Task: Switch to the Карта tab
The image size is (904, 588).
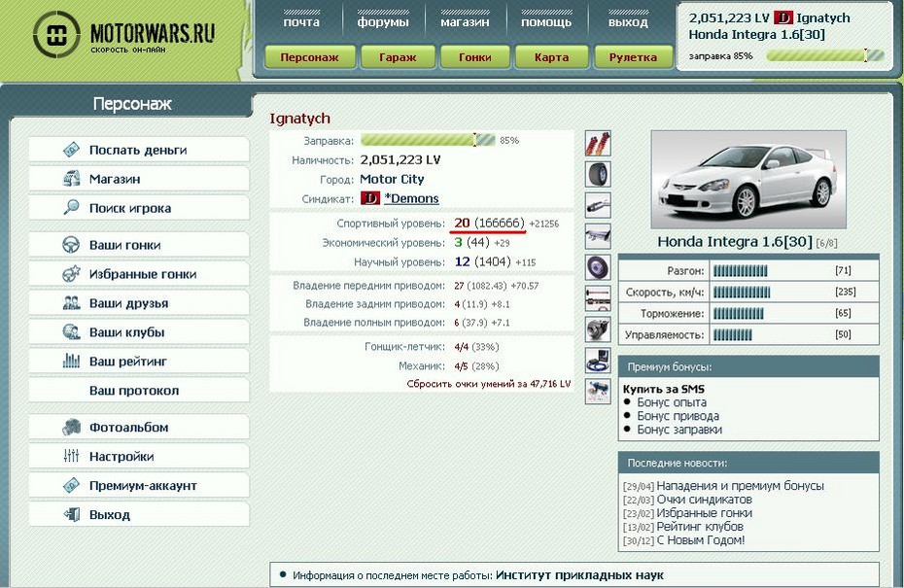Action: [552, 57]
